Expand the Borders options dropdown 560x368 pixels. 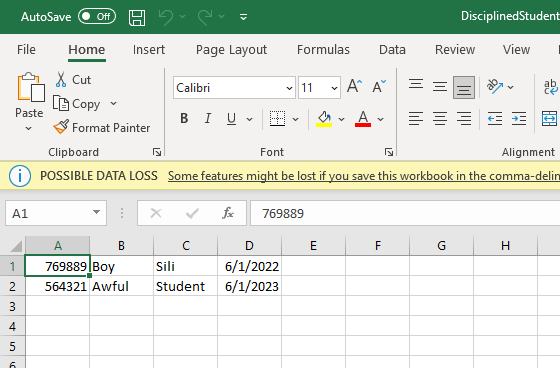[x=295, y=119]
